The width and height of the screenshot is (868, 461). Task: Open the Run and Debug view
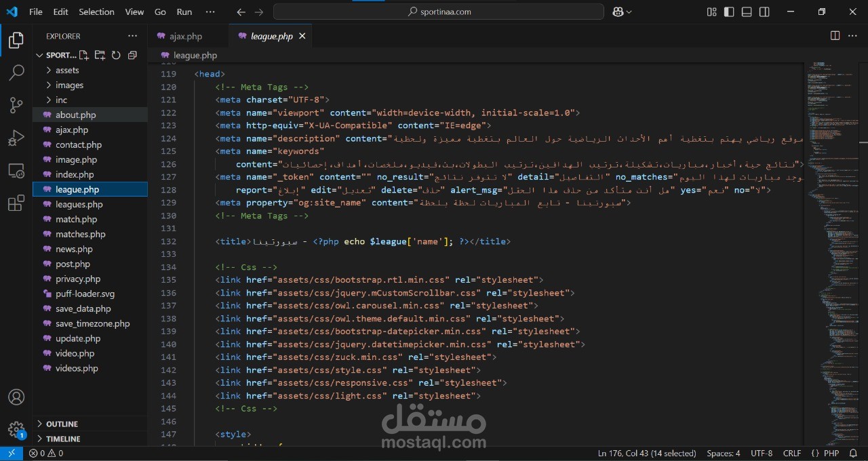[x=16, y=138]
